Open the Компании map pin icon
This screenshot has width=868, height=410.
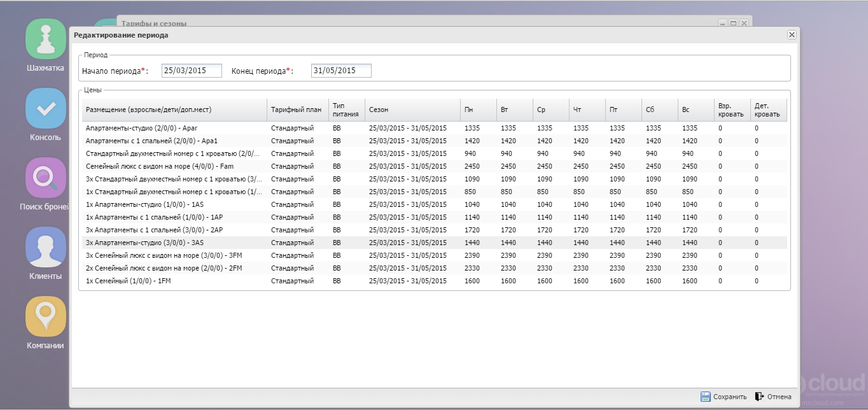click(x=45, y=316)
